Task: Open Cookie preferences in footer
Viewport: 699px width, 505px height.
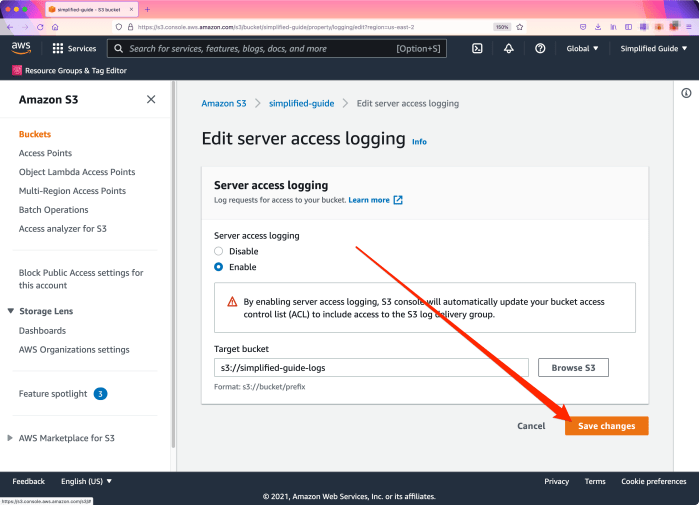Action: (654, 481)
